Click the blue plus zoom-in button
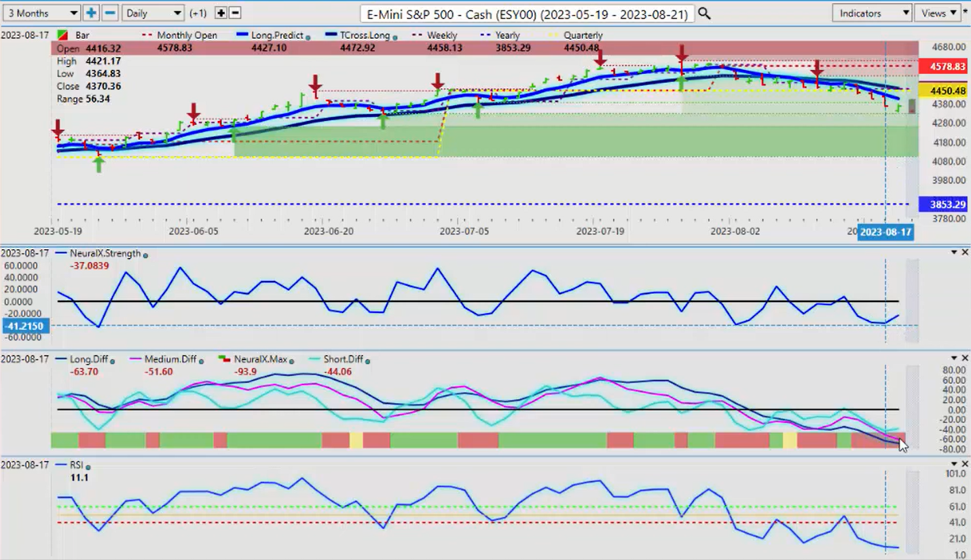 91,13
